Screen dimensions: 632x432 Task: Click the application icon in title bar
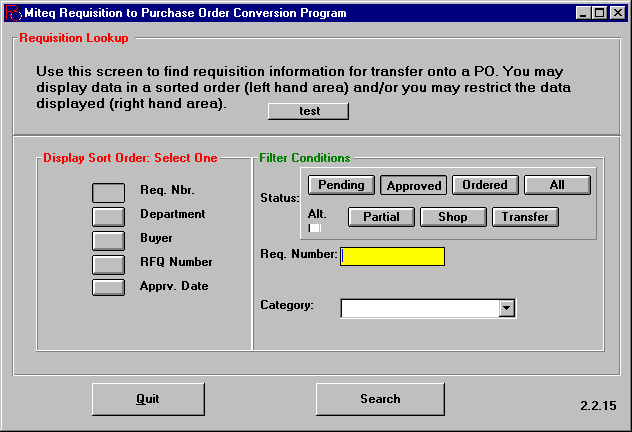tap(11, 13)
